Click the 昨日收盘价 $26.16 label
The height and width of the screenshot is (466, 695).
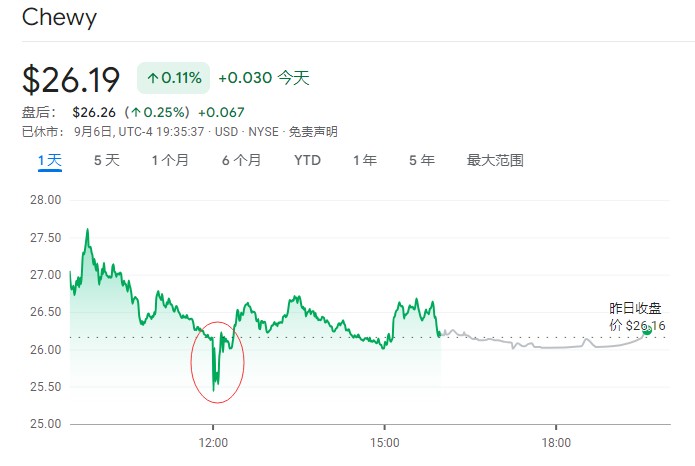pyautogui.click(x=637, y=316)
